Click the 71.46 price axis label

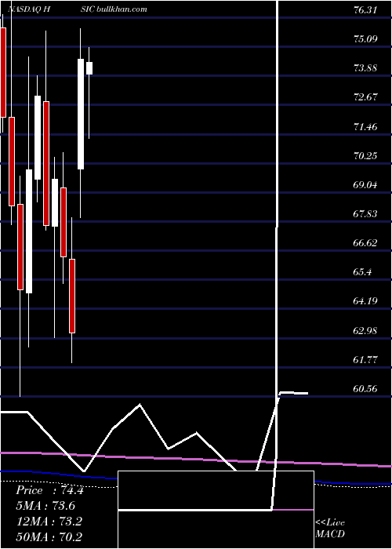click(x=365, y=126)
